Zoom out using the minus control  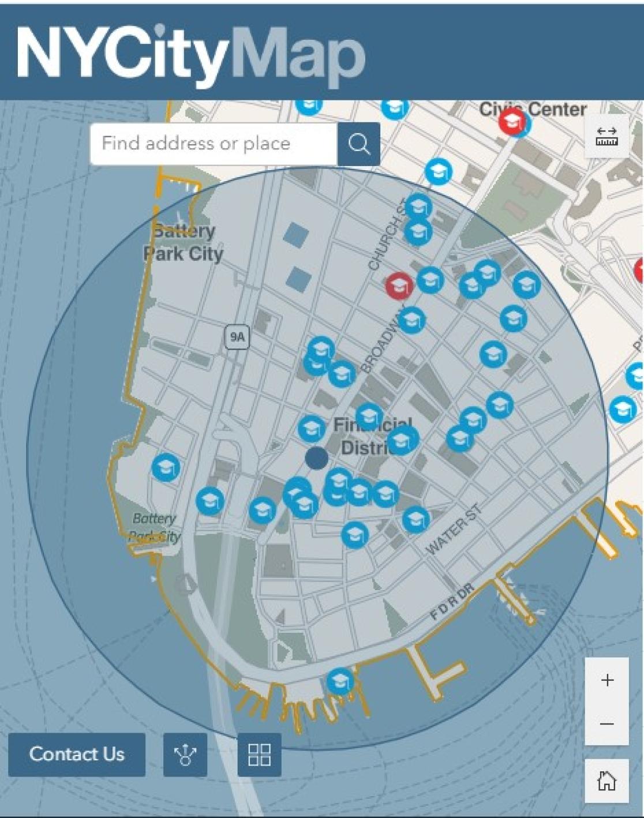coord(606,723)
